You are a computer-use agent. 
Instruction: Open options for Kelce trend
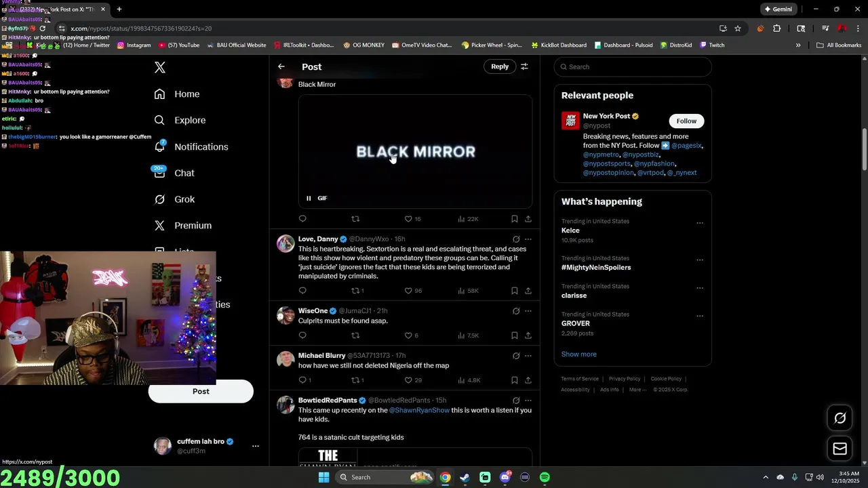700,223
